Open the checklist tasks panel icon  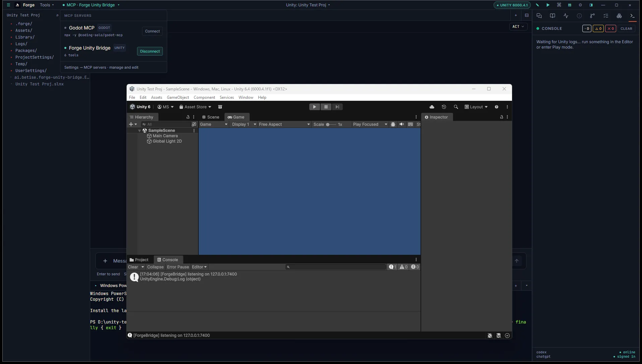[606, 16]
